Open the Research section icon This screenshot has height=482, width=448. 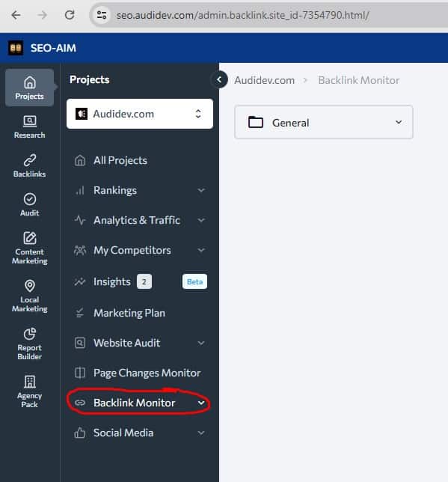(29, 121)
